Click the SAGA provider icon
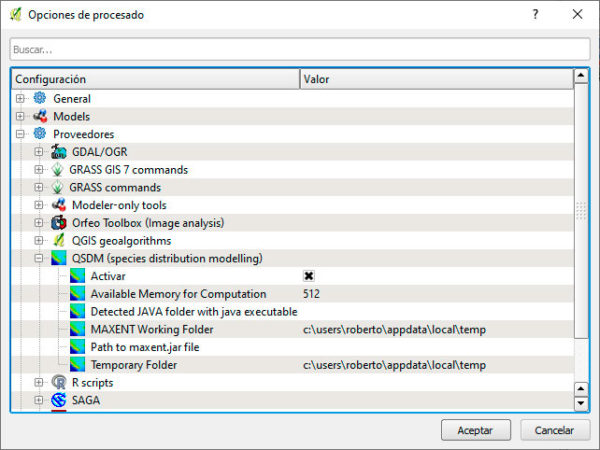 tap(59, 400)
